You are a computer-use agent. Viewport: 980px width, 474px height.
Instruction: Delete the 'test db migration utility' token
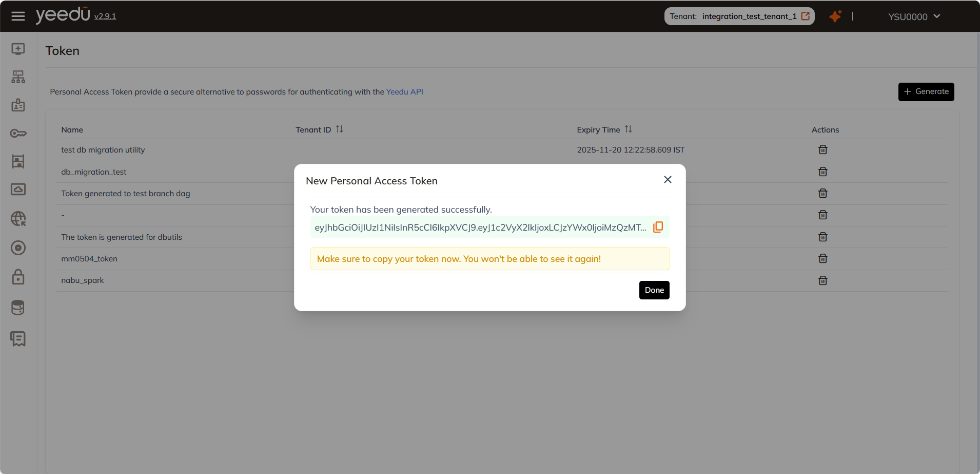[822, 150]
